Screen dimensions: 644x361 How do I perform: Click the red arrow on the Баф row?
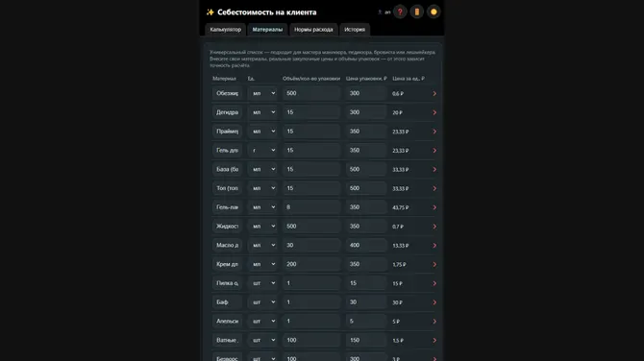[434, 302]
